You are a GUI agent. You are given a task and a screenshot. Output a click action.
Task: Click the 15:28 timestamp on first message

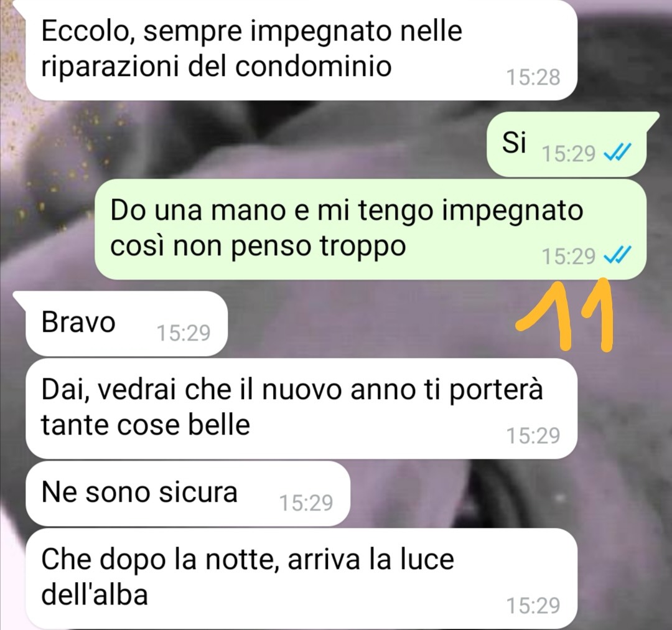(x=533, y=78)
